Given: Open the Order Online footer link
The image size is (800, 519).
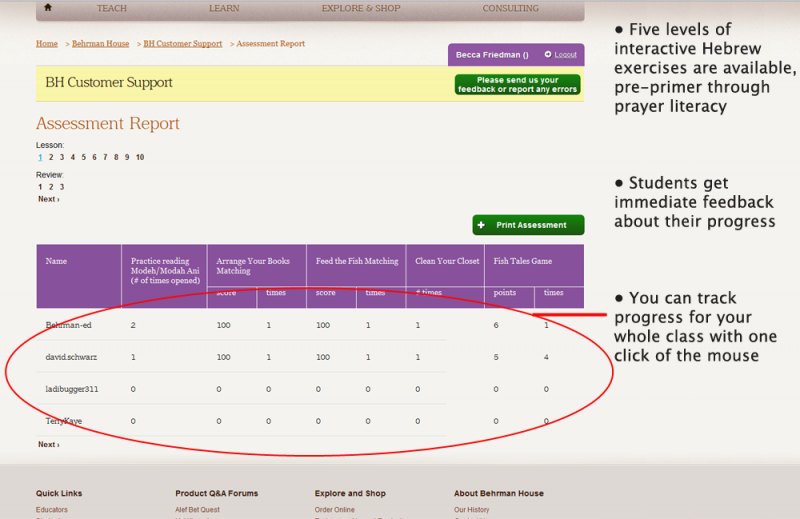Looking at the screenshot, I should click(x=335, y=509).
